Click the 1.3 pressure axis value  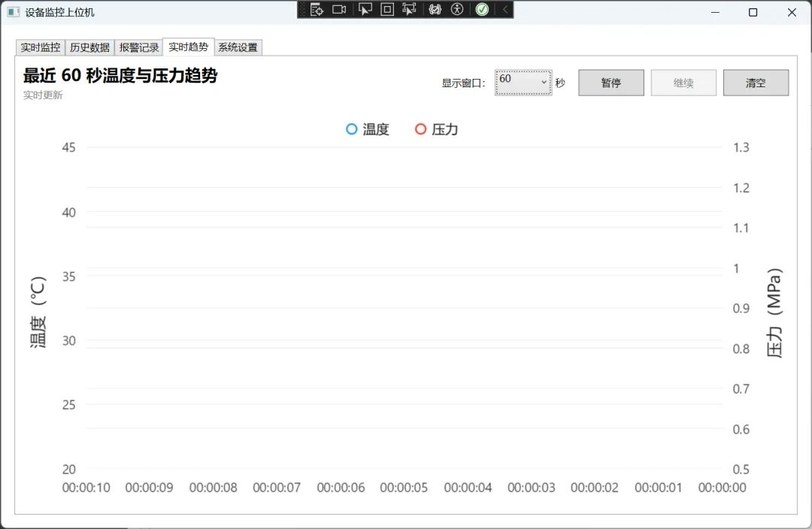pos(741,147)
